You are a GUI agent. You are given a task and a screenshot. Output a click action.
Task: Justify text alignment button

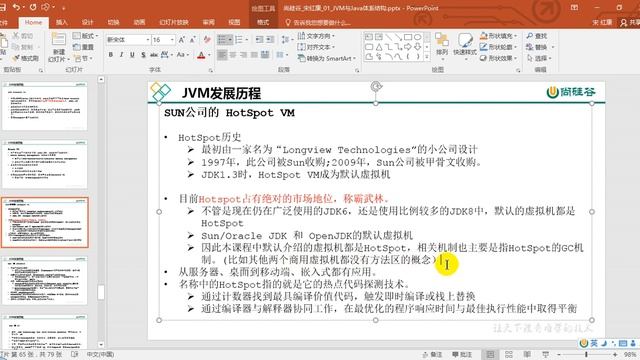pyautogui.click(x=254, y=55)
